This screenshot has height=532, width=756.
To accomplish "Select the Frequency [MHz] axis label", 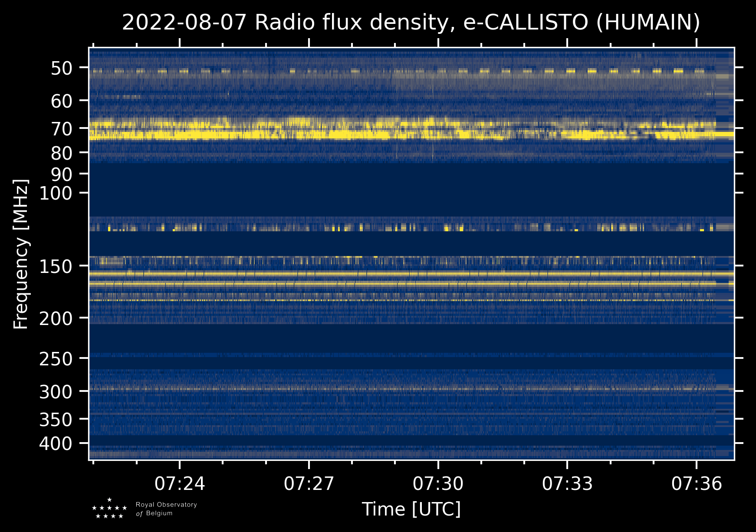I will (x=21, y=255).
